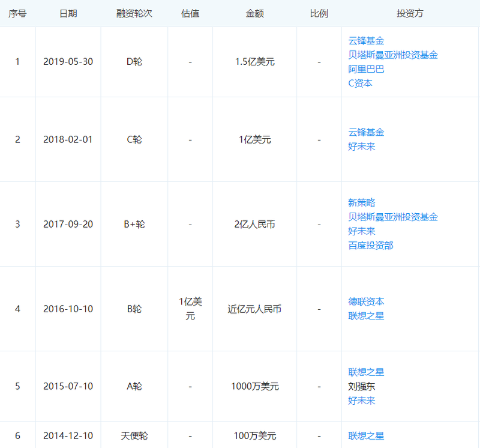The image size is (480, 448).
Task: Select the 1亿美元 amount cell in C轮 row
Action: [254, 140]
